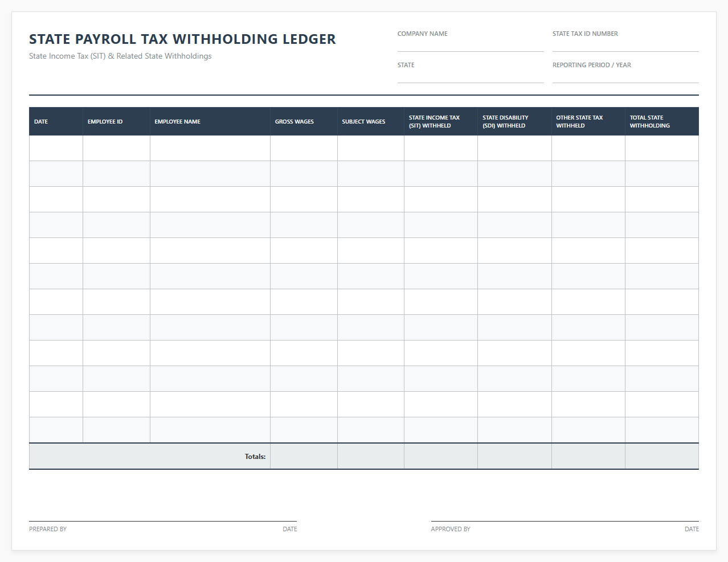Viewport: 728px width, 562px height.
Task: Click the 'REPORTING PERIOD / YEAR' label
Action: (592, 65)
